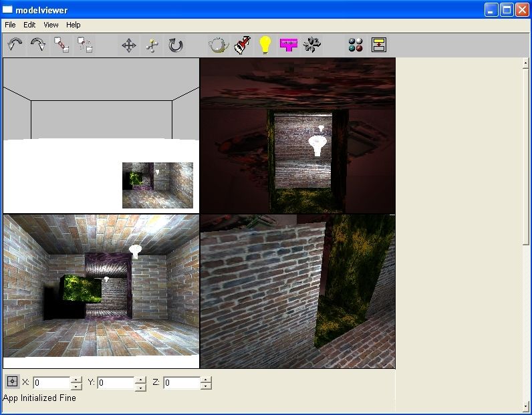Click the small room thumbnail in top-left viewport
This screenshot has width=532, height=415.
(157, 185)
